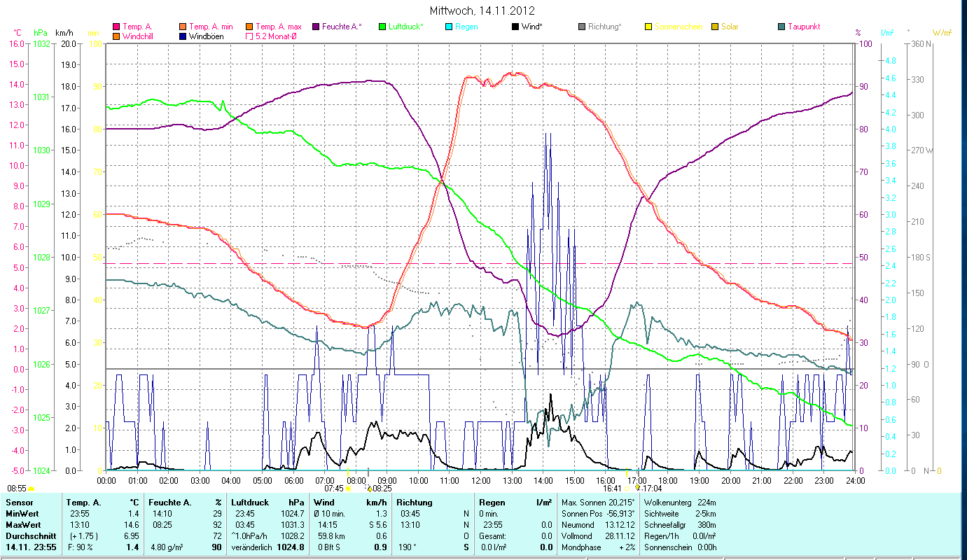Click the blue Windböen legend square
The width and height of the screenshot is (967, 560).
click(x=183, y=36)
